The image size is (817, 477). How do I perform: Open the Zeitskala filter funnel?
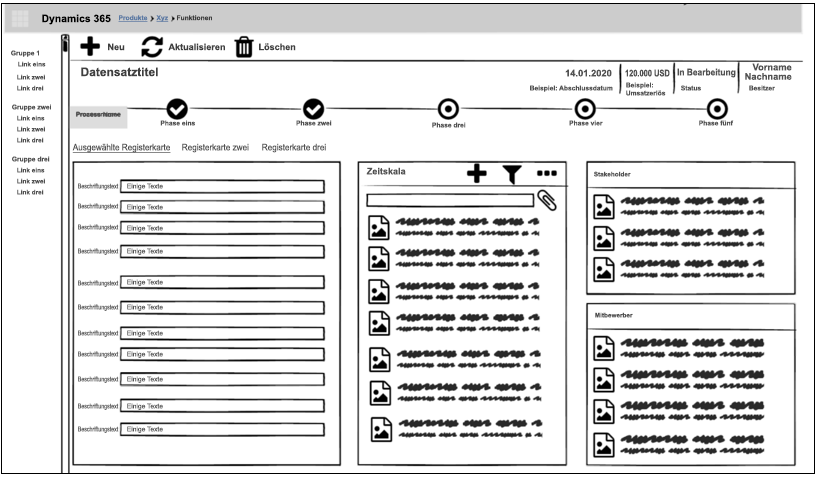coord(512,173)
